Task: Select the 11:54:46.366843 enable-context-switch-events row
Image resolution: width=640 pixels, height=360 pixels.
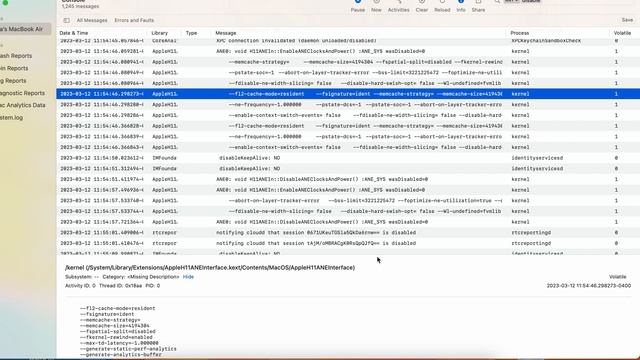Action: pos(348,147)
